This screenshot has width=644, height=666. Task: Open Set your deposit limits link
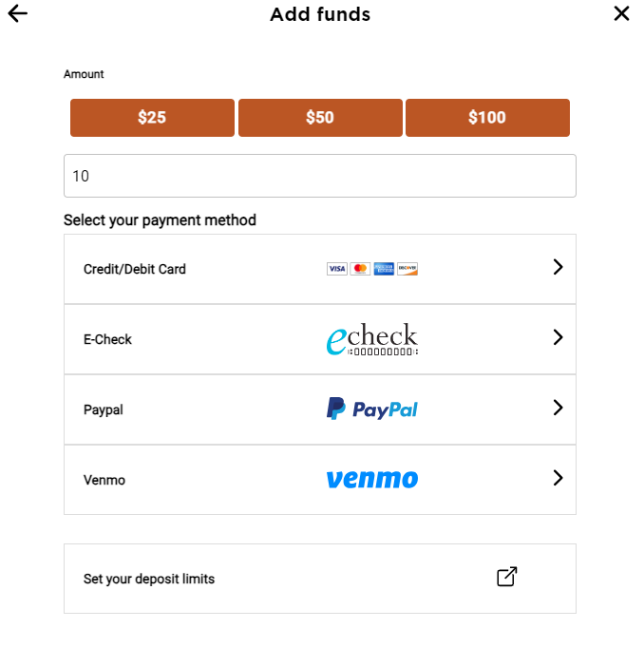(320, 579)
